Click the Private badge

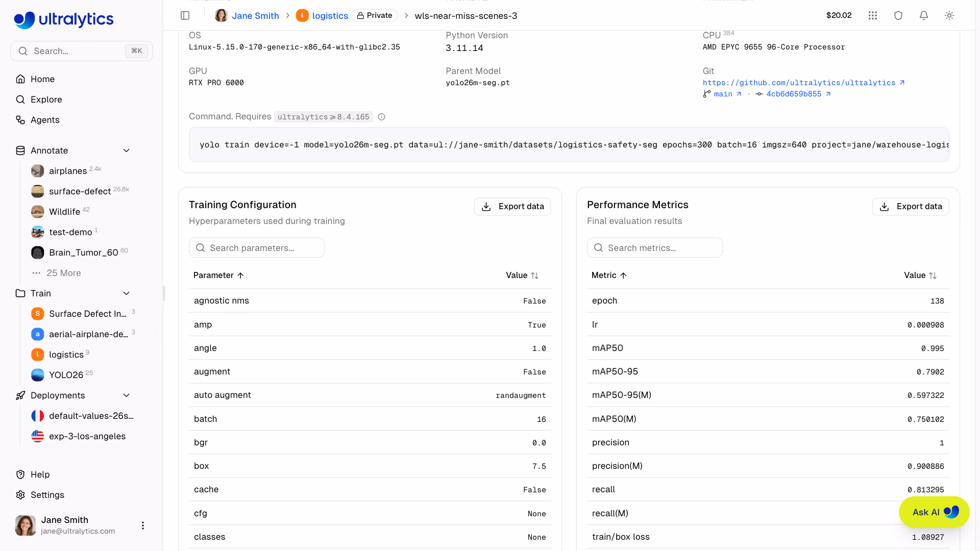(x=375, y=16)
